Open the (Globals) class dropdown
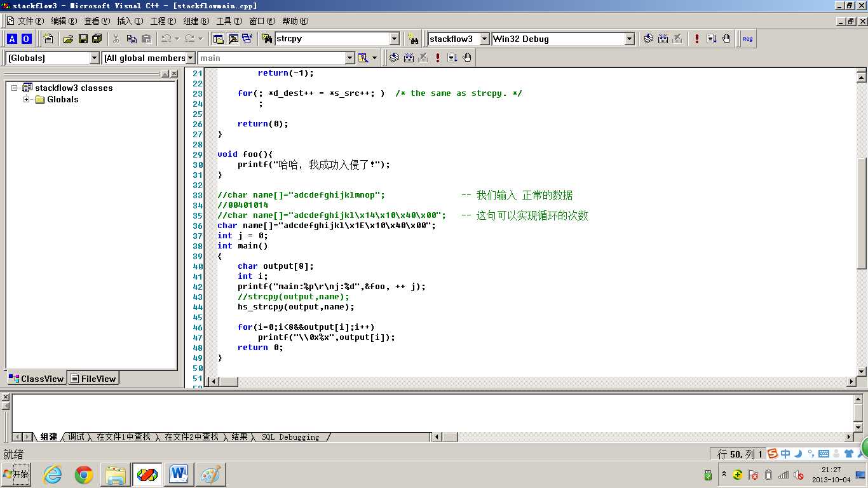The width and height of the screenshot is (868, 488). [x=94, y=58]
